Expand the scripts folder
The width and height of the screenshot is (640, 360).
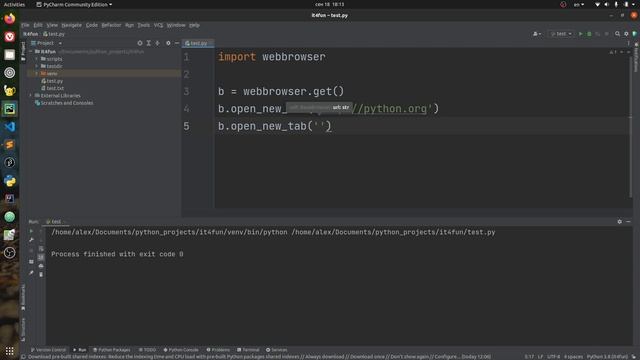click(37, 59)
